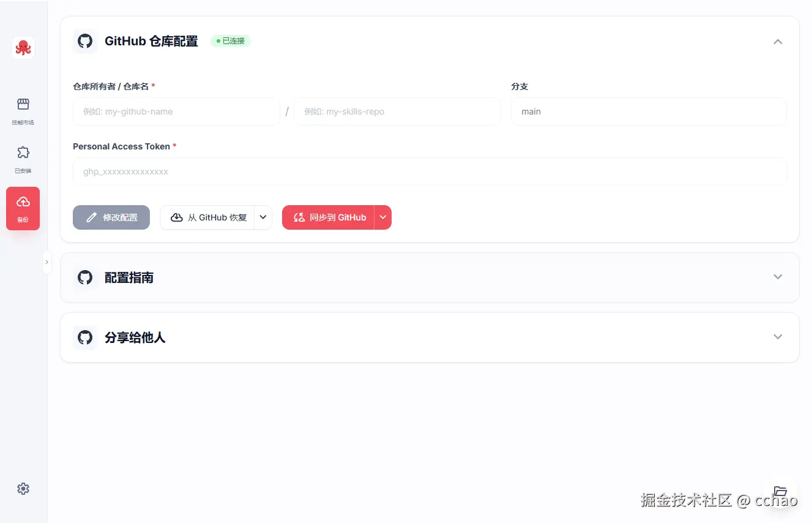Focus the Personal Access Token field
812x523 pixels.
coord(430,171)
